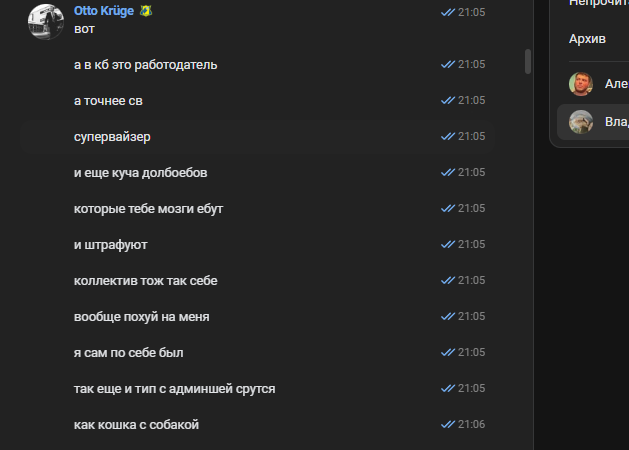This screenshot has width=629, height=450.
Task: Select the message "а в кб это работодатель"
Action: [x=146, y=65]
